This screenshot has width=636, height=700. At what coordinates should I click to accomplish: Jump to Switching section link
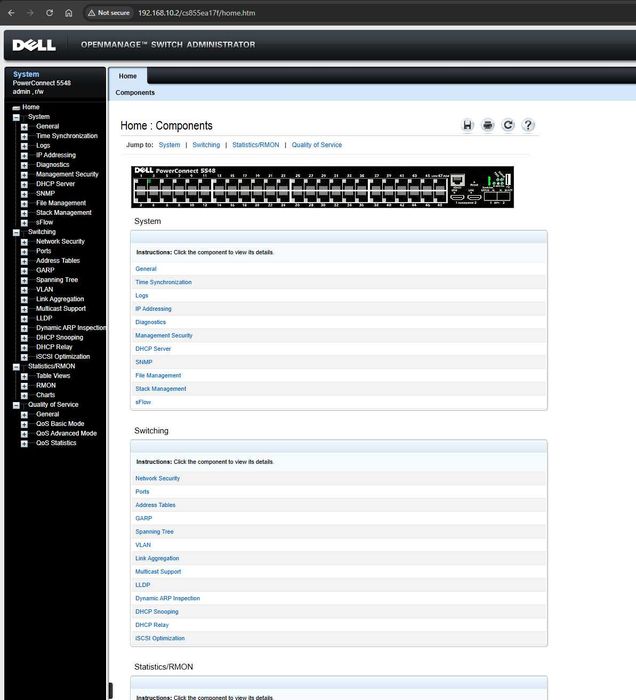206,145
